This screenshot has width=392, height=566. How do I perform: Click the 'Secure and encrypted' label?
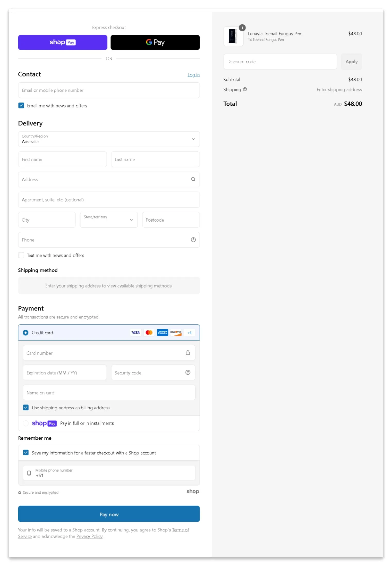pos(40,492)
